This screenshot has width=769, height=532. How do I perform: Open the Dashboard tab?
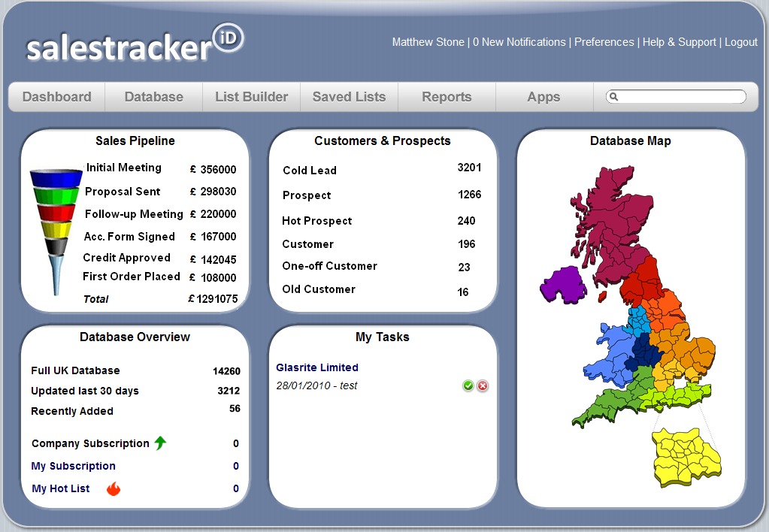[x=57, y=97]
